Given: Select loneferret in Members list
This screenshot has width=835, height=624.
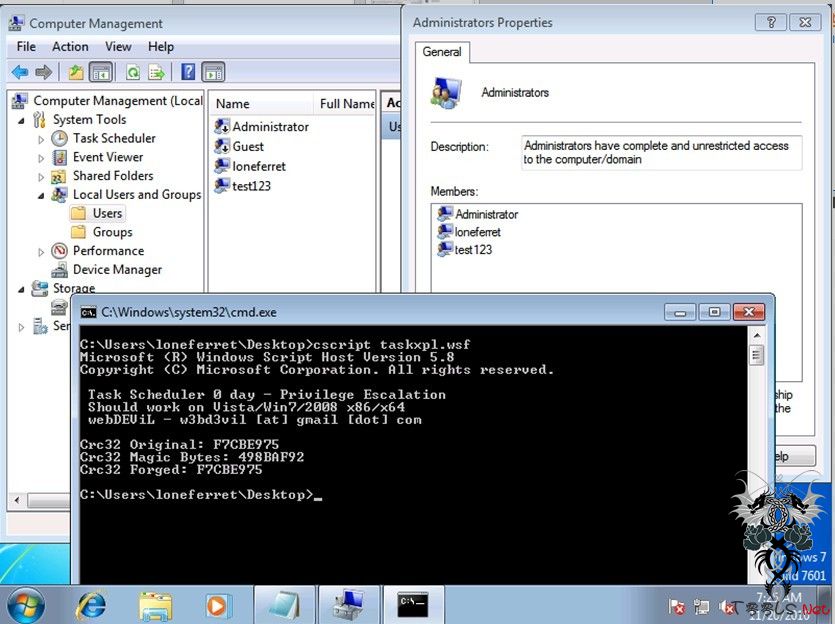Looking at the screenshot, I should [469, 232].
